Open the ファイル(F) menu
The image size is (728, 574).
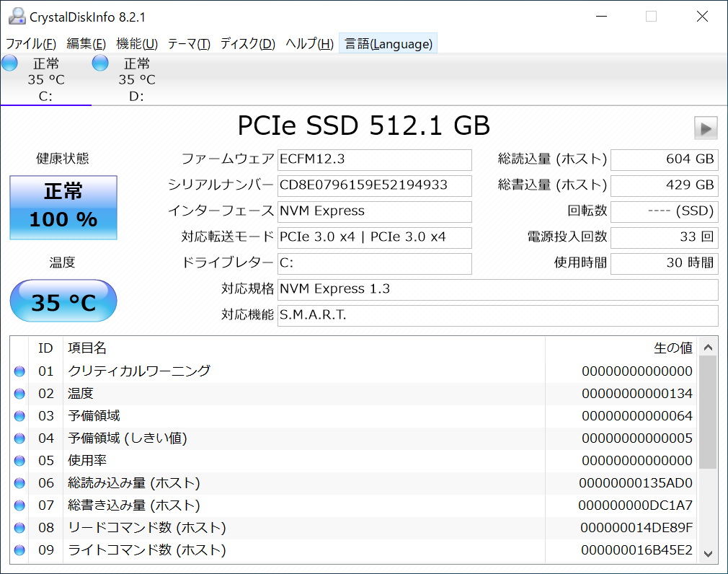pyautogui.click(x=30, y=43)
